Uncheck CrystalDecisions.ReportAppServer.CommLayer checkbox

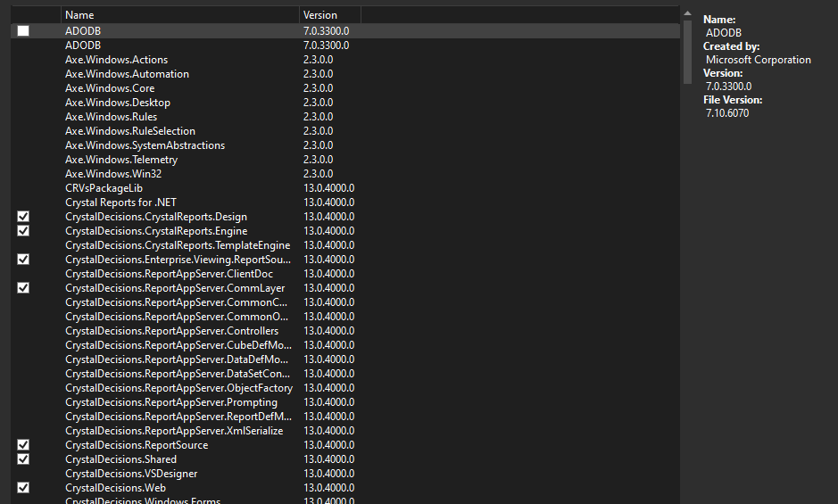pos(23,288)
